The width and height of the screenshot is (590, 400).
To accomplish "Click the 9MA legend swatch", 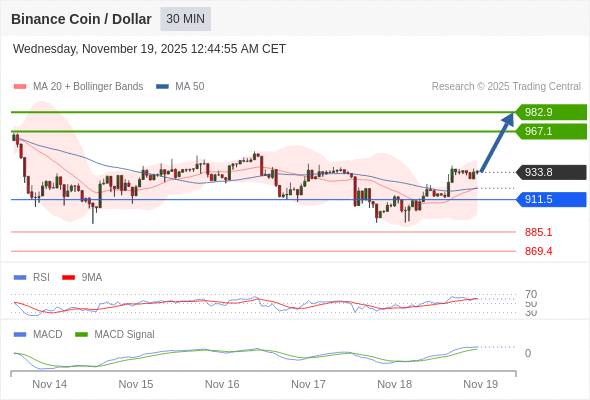I will click(68, 278).
